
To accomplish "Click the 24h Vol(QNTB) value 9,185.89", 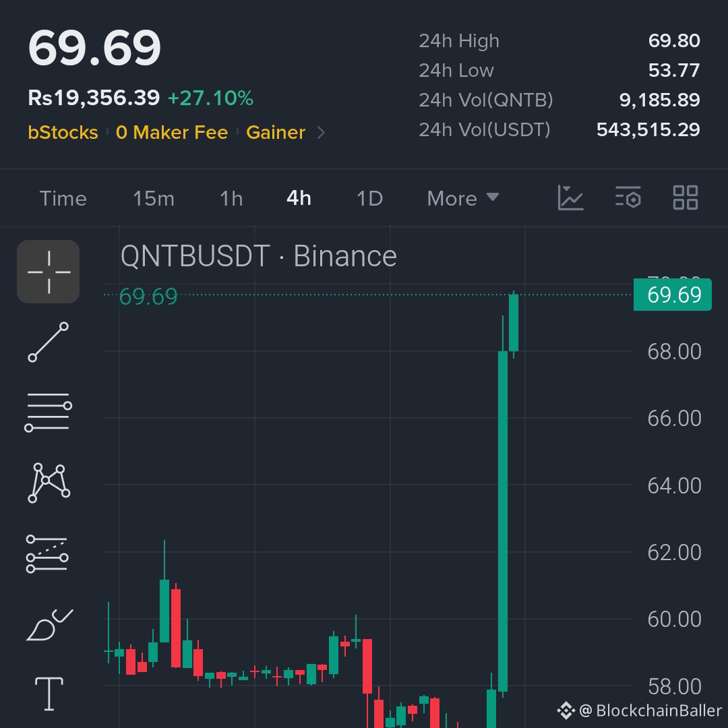I will tap(660, 100).
